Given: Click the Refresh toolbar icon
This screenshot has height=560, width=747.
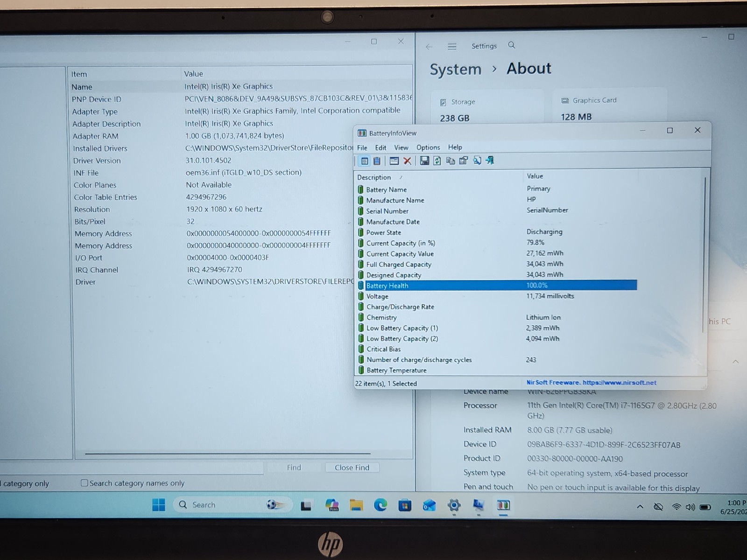Looking at the screenshot, I should point(437,161).
